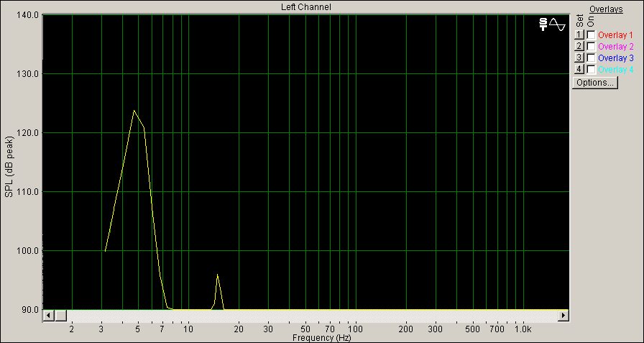The image size is (644, 343).
Task: Click the horizontal scrollbar thumb
Action: pos(60,316)
